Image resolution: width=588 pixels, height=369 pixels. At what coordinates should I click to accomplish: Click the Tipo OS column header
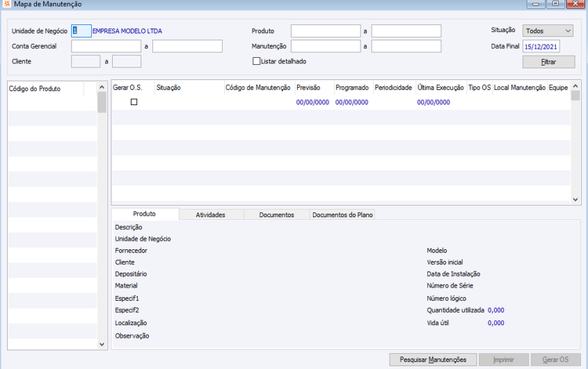[x=480, y=88]
